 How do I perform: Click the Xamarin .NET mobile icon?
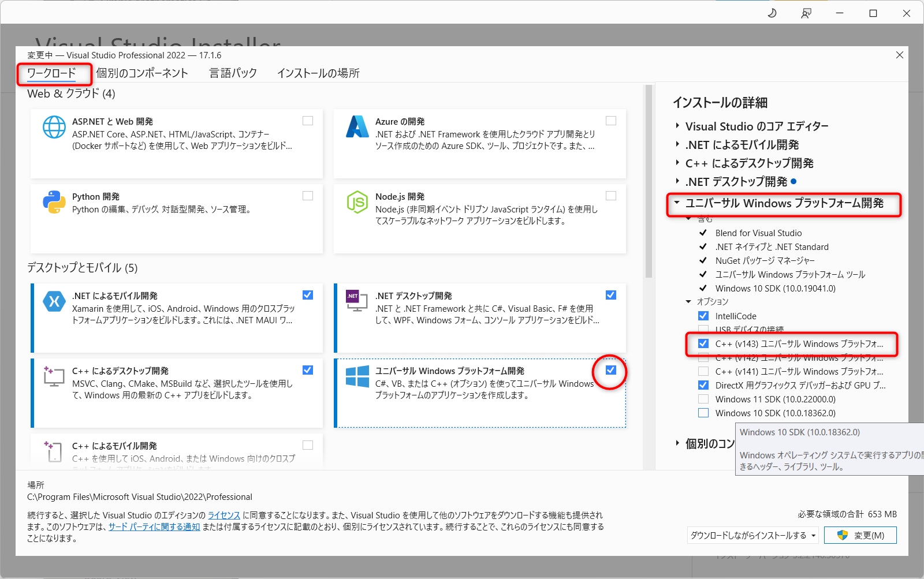[54, 301]
